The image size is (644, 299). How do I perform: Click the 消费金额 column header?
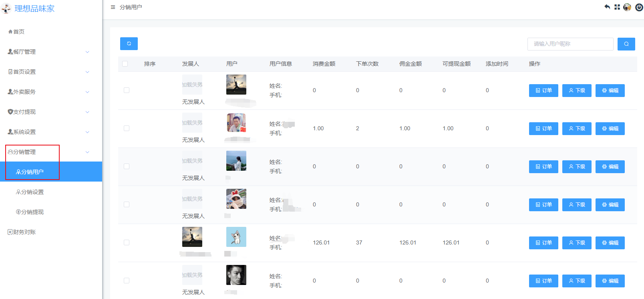[324, 64]
